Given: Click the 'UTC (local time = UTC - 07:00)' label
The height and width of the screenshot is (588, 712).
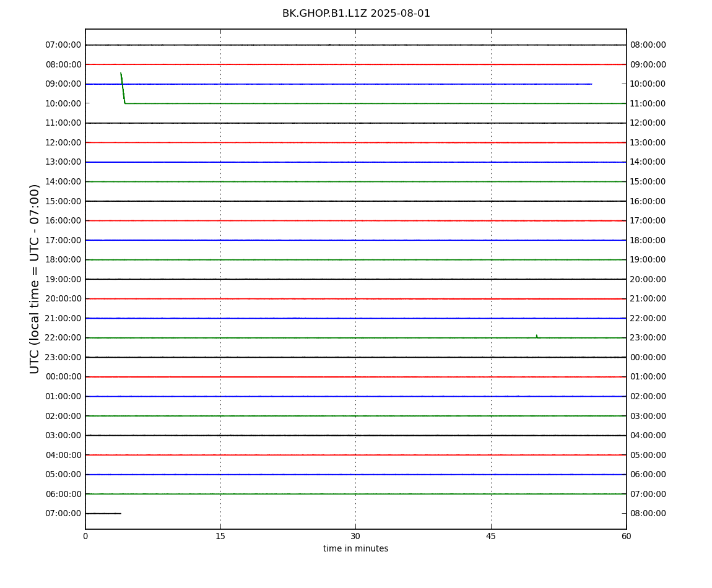Looking at the screenshot, I should (x=35, y=279).
